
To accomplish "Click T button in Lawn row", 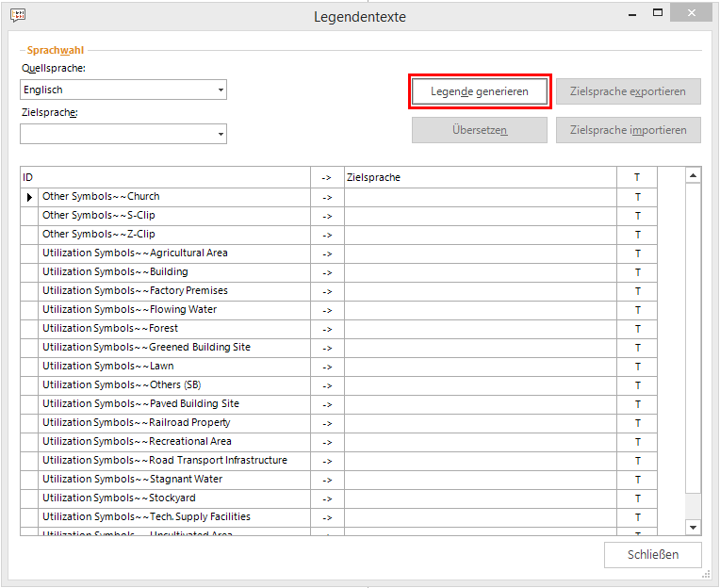I will [x=637, y=367].
